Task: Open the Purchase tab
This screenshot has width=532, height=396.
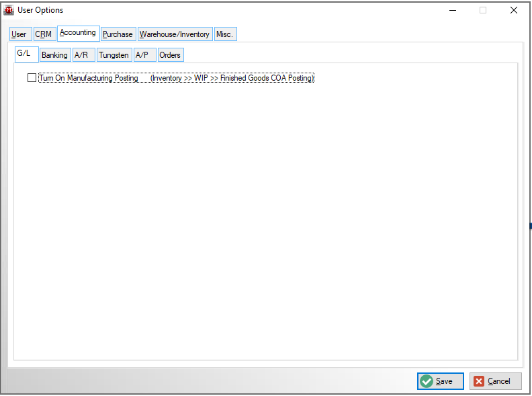Action: tap(118, 34)
